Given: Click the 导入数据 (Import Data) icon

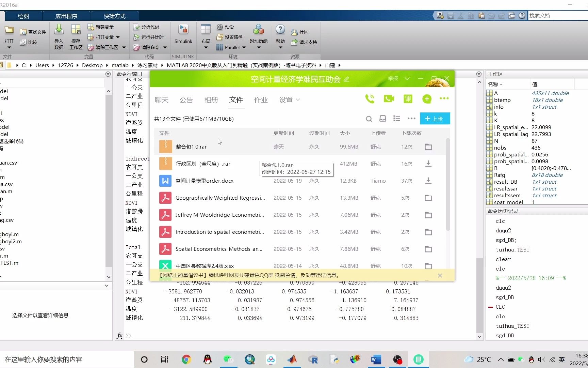Looking at the screenshot, I should [59, 36].
